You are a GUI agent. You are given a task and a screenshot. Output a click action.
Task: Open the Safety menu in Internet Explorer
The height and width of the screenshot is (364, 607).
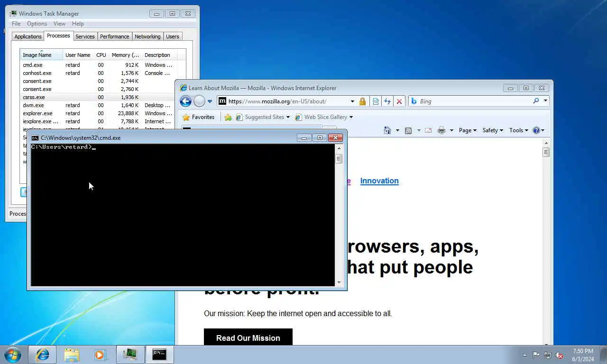click(x=493, y=130)
